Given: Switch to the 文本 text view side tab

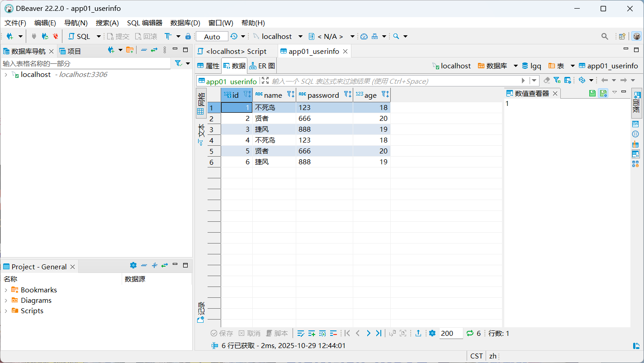Looking at the screenshot, I should (x=201, y=134).
